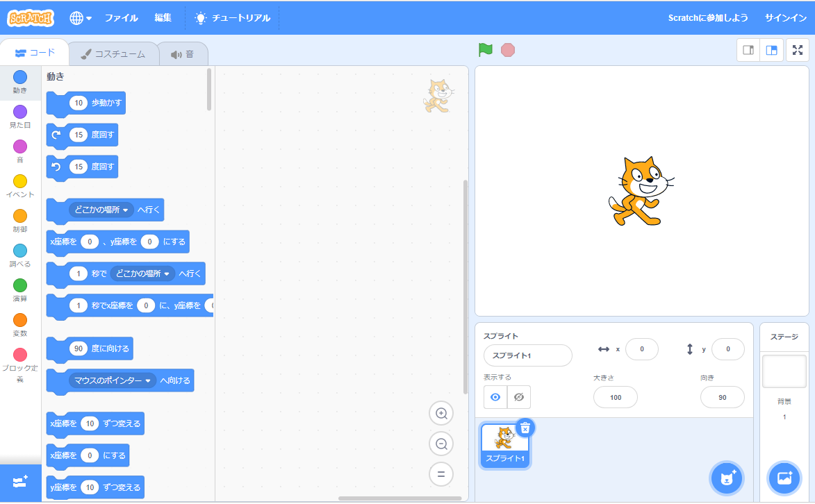Select the 演算 green category
The image size is (815, 504).
(19, 290)
